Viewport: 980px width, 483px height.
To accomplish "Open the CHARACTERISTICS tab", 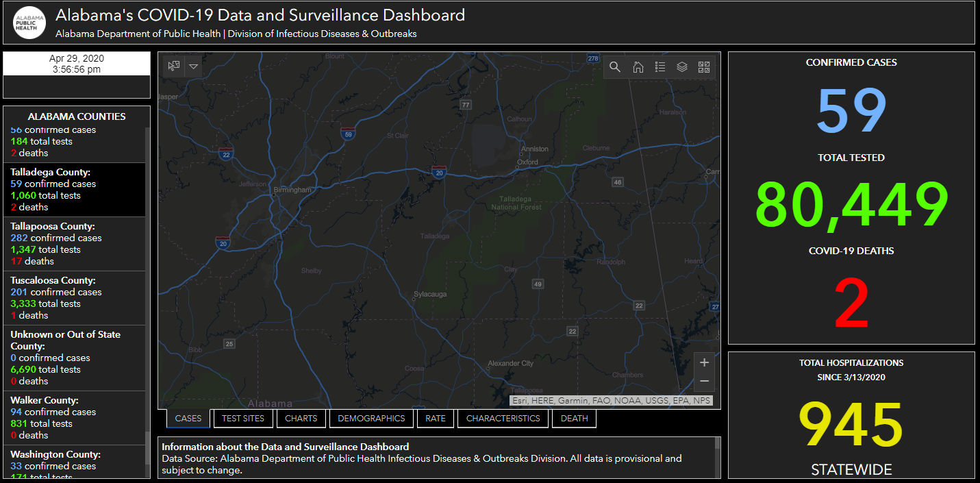I will 503,419.
